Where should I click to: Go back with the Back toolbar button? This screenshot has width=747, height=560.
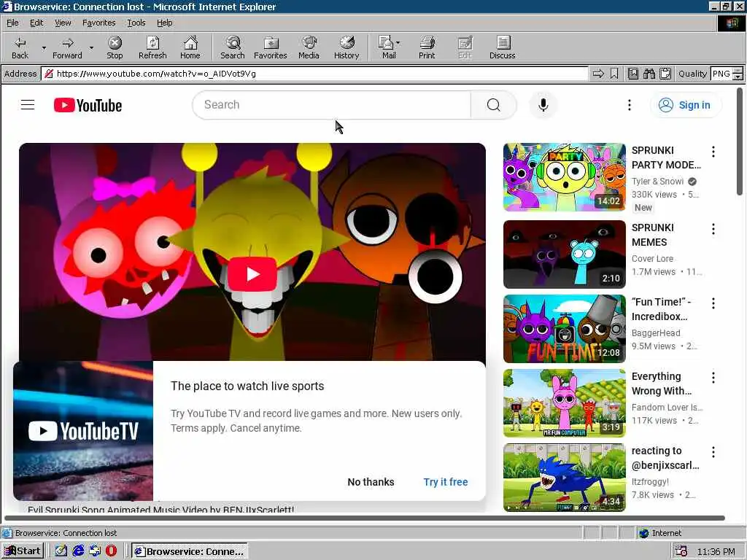pos(20,47)
